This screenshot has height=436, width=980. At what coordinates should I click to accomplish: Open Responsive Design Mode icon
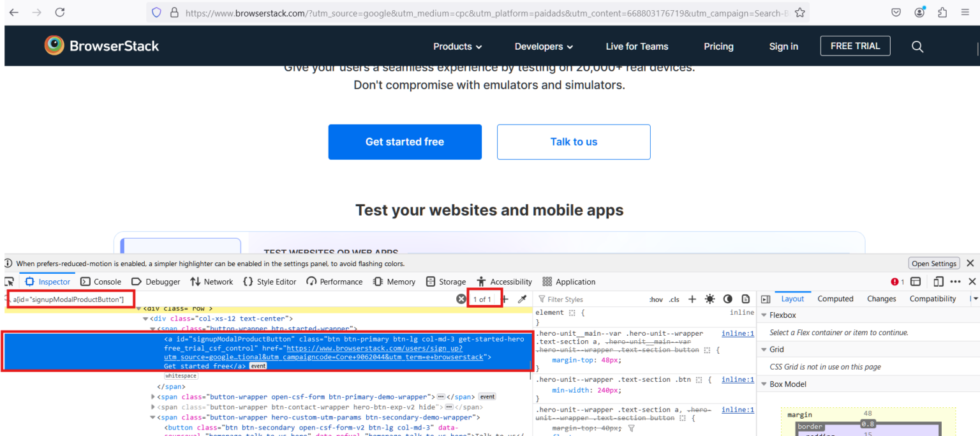(939, 282)
